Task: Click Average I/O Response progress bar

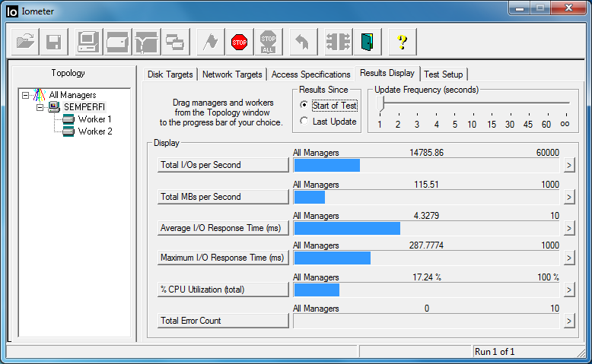Action: [x=427, y=228]
